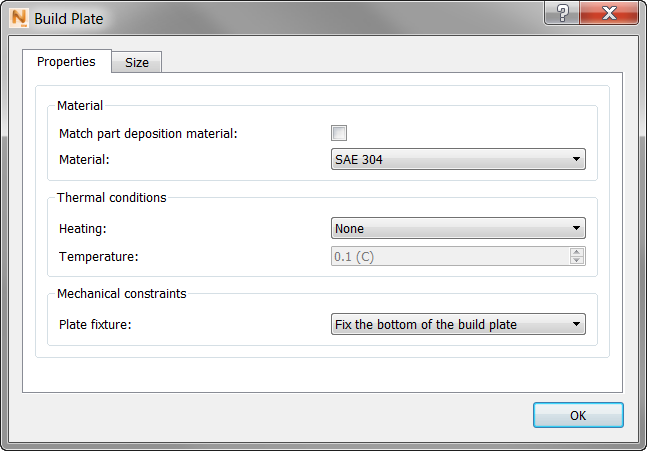This screenshot has height=451, width=647.
Task: Confirm with the OK button
Action: coord(578,415)
